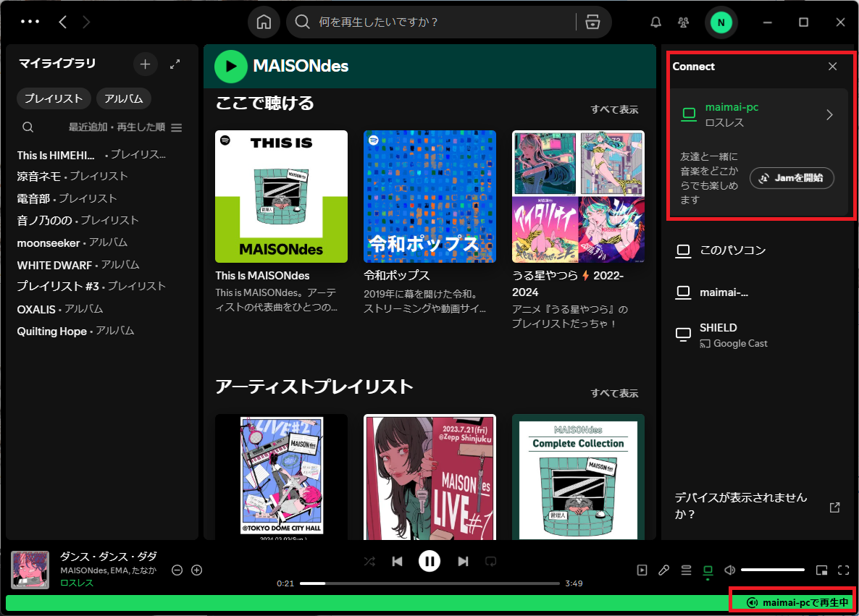This screenshot has height=616, width=859.
Task: Open the This Is MAISONdes cover
Action: [282, 197]
